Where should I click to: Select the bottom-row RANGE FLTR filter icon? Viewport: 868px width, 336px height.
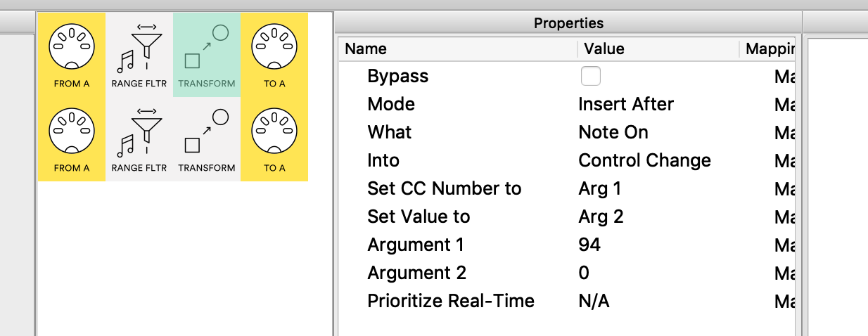(139, 138)
